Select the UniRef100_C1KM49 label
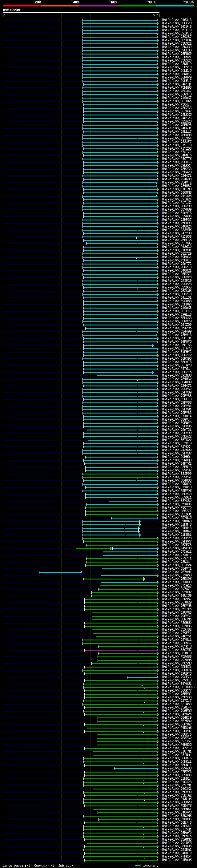197x868 pixels. pos(176,521)
